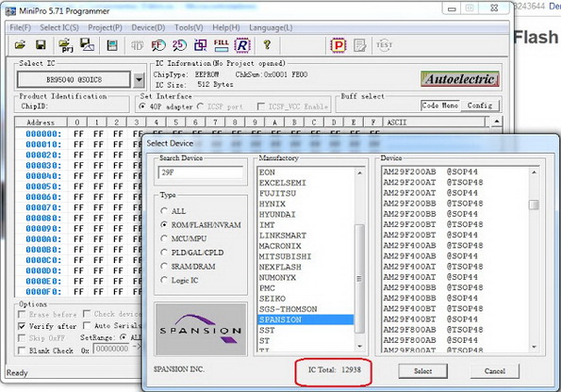Image resolution: width=561 pixels, height=392 pixels.
Task: Select device AM29F400AT @SOP44
Action: [455, 277]
